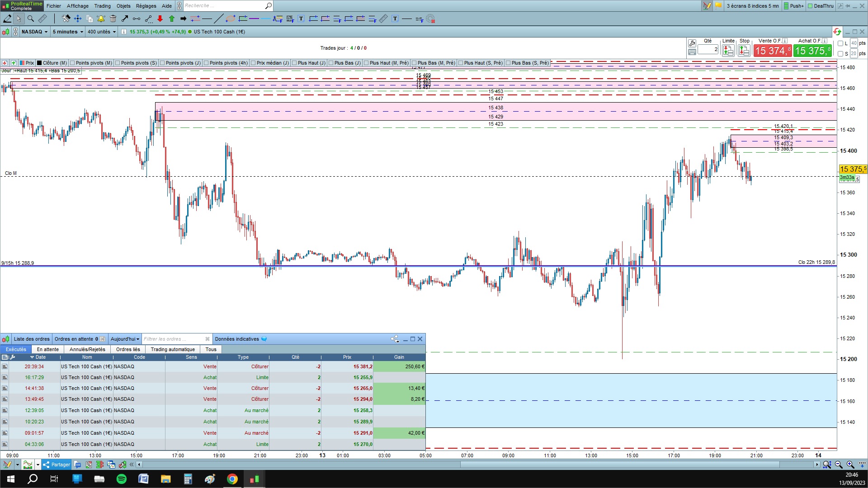Expand the Aujourd'hui date filter dropdown
This screenshot has height=488, width=868.
coord(125,339)
